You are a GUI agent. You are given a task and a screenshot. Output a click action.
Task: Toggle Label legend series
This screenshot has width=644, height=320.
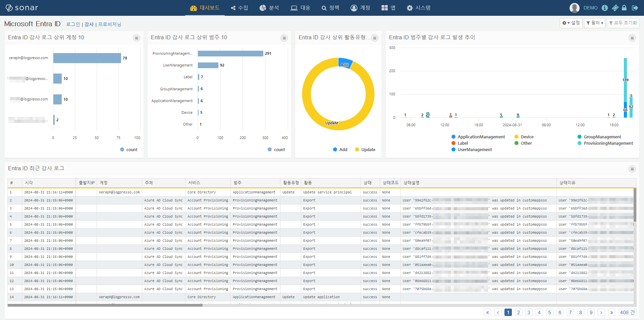[460, 143]
